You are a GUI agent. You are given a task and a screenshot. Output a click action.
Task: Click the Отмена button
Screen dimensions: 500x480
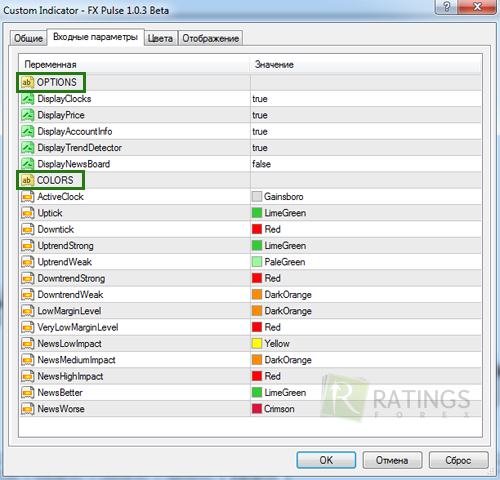pos(392,460)
